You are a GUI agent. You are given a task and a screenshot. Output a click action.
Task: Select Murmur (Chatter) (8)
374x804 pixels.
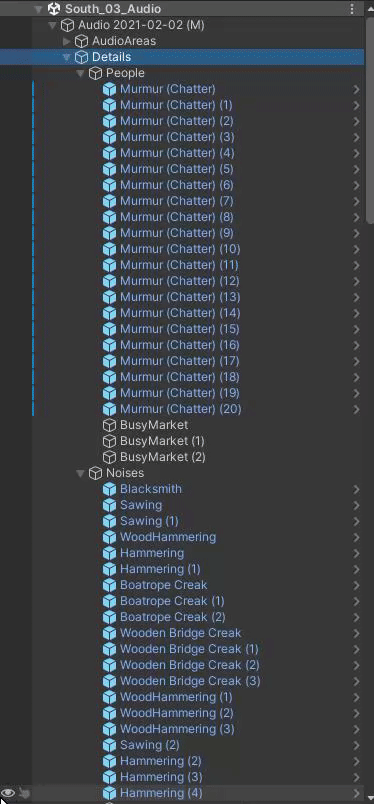coord(176,217)
